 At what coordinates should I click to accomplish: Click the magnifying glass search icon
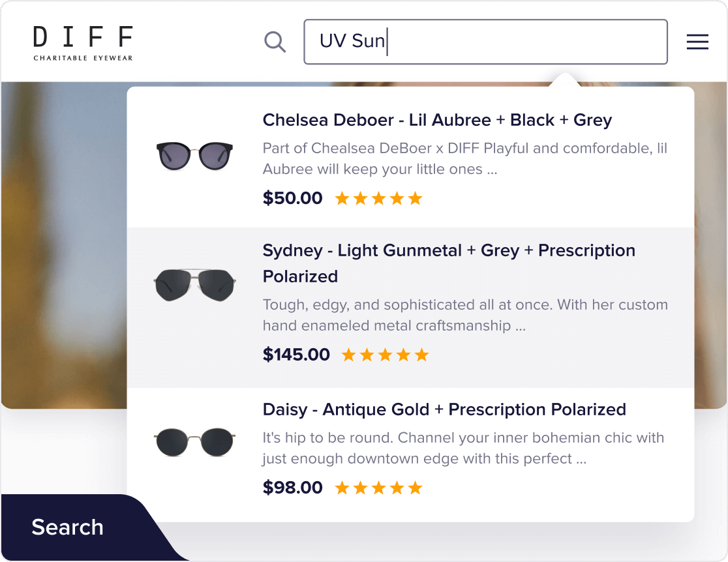[x=275, y=42]
